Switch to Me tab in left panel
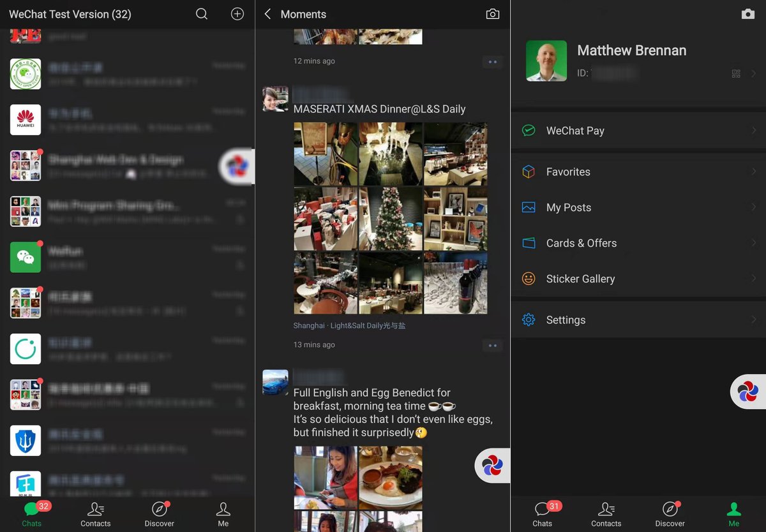Viewport: 766px width, 532px height. click(223, 514)
